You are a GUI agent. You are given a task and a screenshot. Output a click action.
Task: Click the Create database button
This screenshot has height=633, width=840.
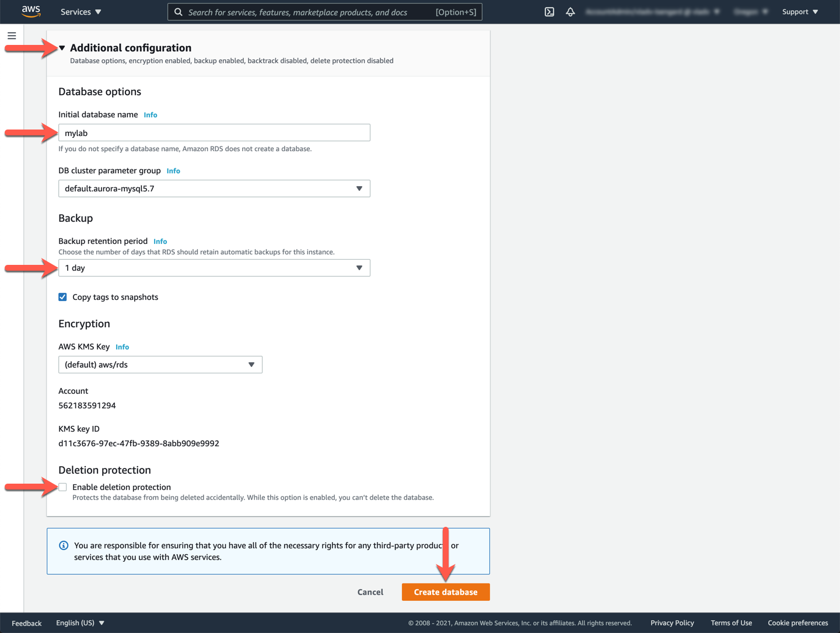click(446, 592)
